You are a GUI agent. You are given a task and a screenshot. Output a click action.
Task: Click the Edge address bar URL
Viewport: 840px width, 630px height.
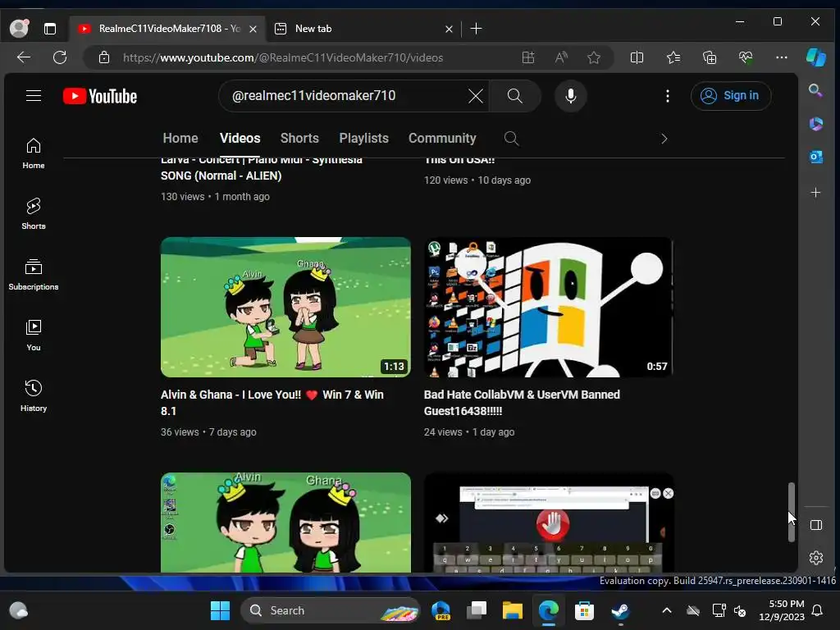click(x=283, y=57)
